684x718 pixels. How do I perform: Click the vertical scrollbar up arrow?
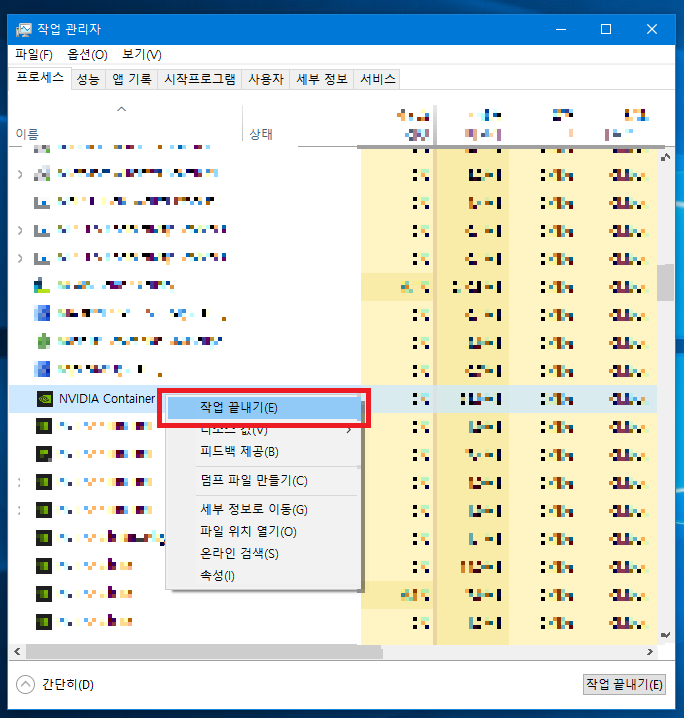(x=666, y=158)
